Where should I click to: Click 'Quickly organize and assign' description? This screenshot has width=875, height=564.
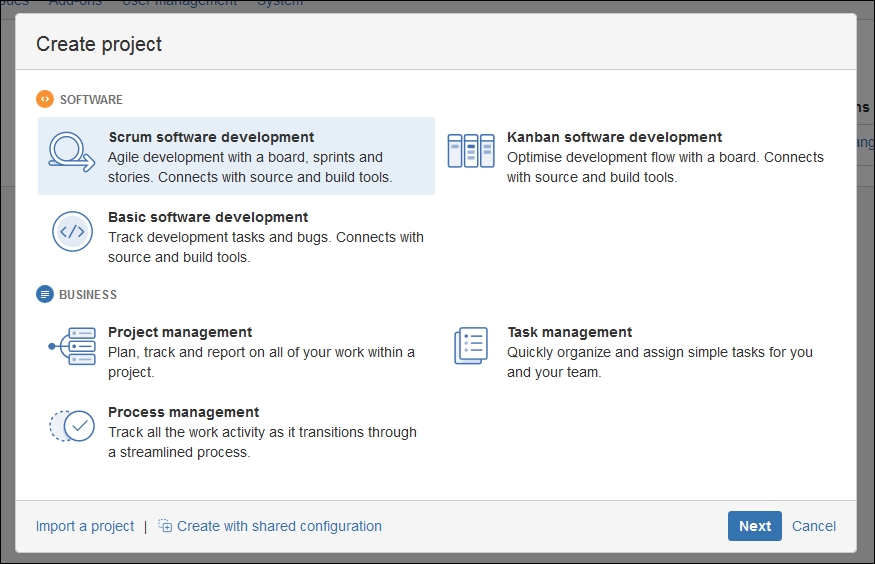tap(660, 362)
